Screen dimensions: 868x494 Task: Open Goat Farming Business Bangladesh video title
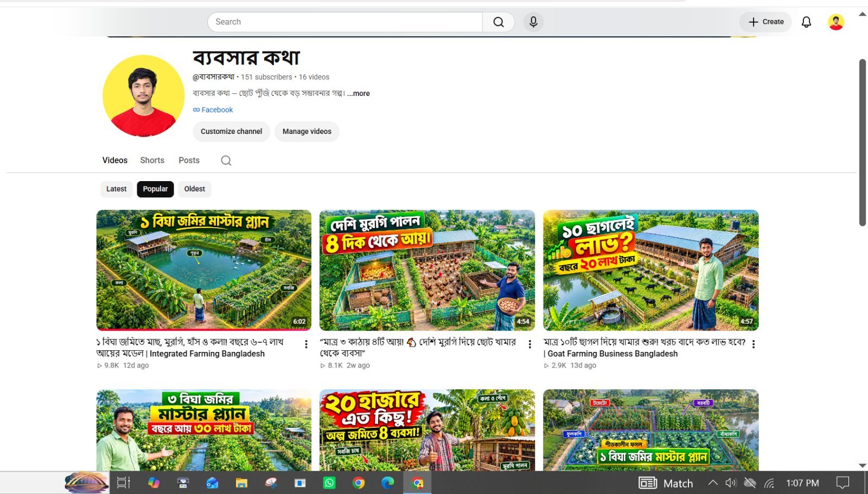(644, 348)
